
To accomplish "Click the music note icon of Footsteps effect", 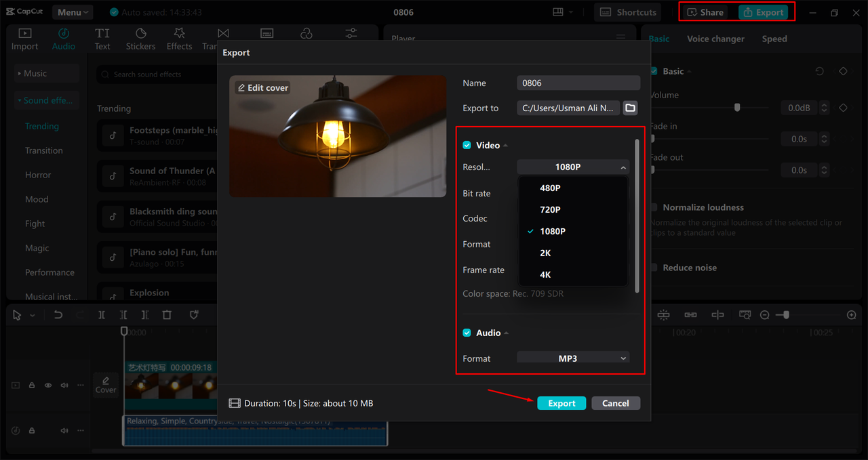I will click(x=113, y=135).
